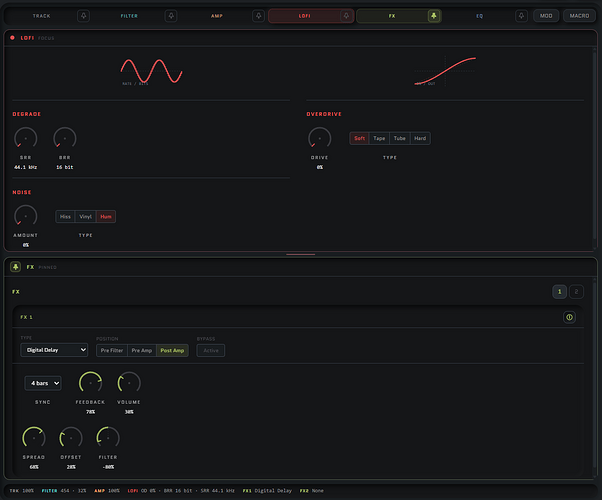Click the 68% spread value
The height and width of the screenshot is (500, 602).
click(x=34, y=467)
